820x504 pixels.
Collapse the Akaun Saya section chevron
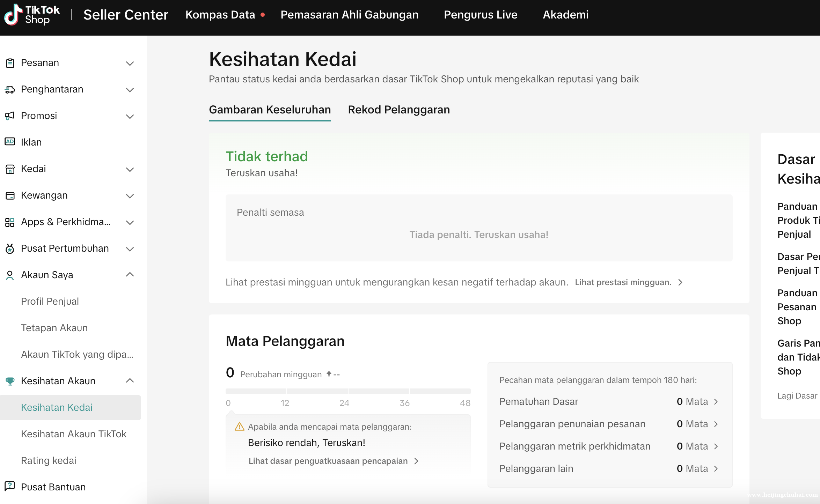click(130, 274)
